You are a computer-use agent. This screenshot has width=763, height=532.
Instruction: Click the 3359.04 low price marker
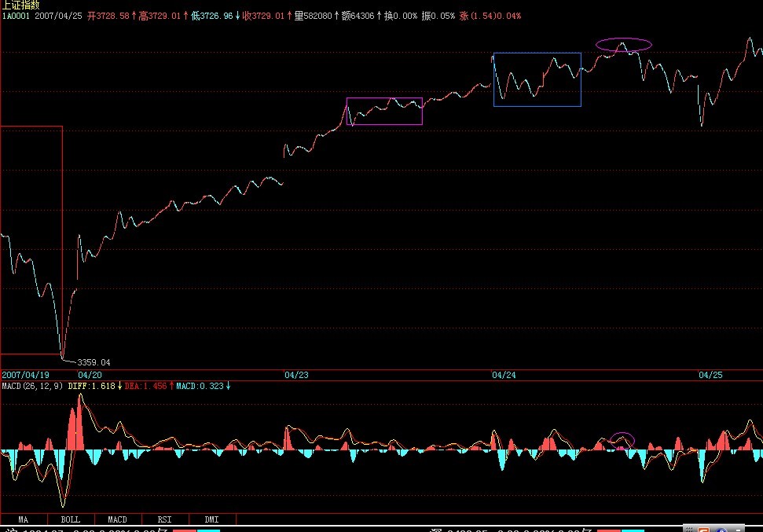tap(94, 362)
